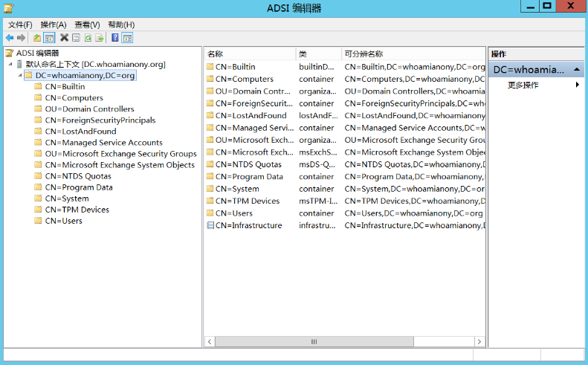
Task: Click CN=LostAndFound folder icon in list
Action: click(x=210, y=115)
